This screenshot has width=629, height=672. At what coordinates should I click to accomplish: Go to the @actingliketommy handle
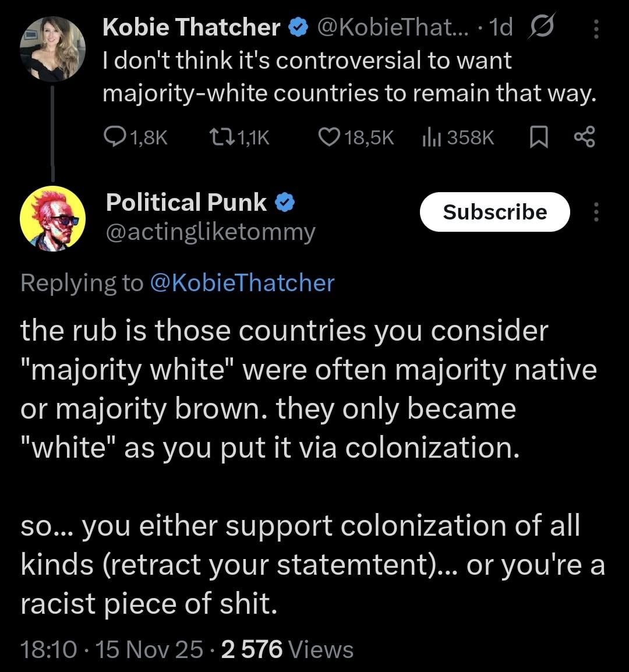211,232
